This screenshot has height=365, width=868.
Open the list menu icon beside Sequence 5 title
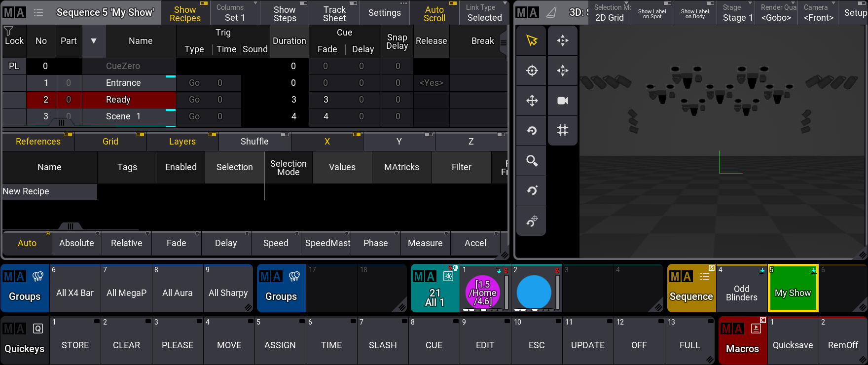(x=38, y=13)
